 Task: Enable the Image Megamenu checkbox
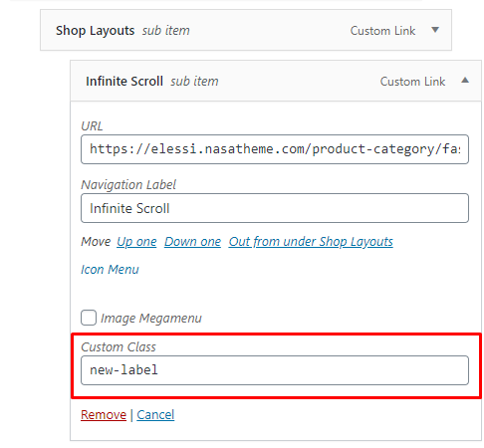click(89, 318)
